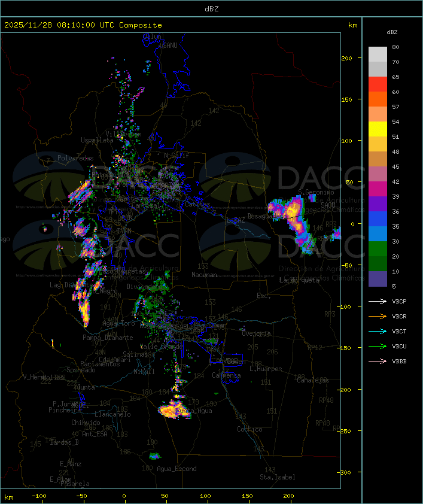423x504 pixels.
Task: Click the pink VBBB arrow symbol
Action: pos(378,362)
